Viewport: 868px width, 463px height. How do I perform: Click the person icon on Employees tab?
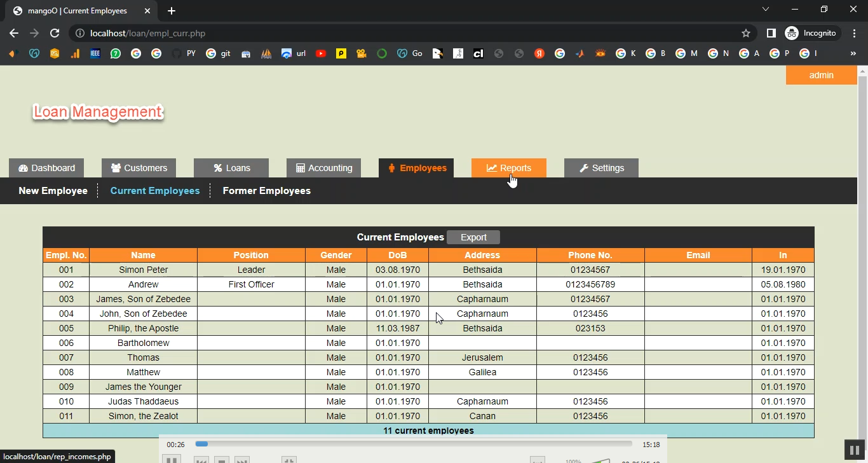coord(391,168)
